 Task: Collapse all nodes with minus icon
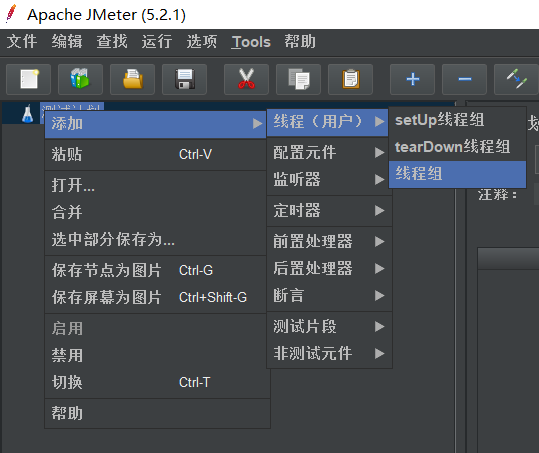point(464,79)
